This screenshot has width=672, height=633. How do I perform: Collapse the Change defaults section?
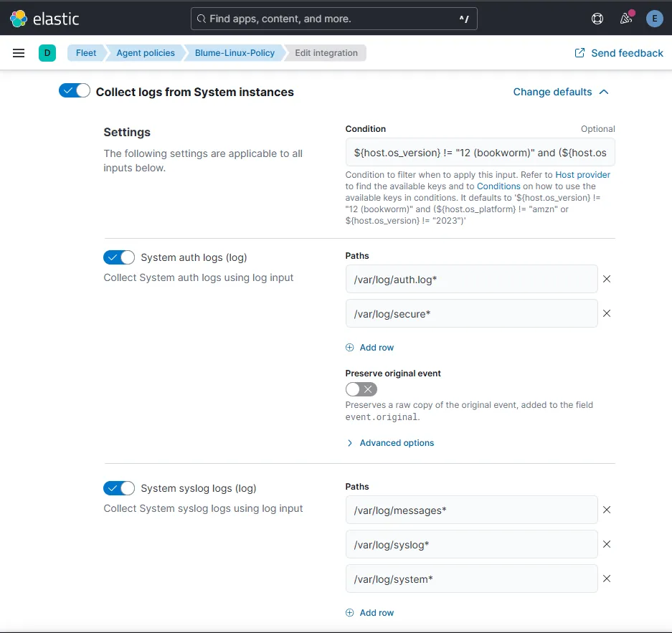coord(560,92)
